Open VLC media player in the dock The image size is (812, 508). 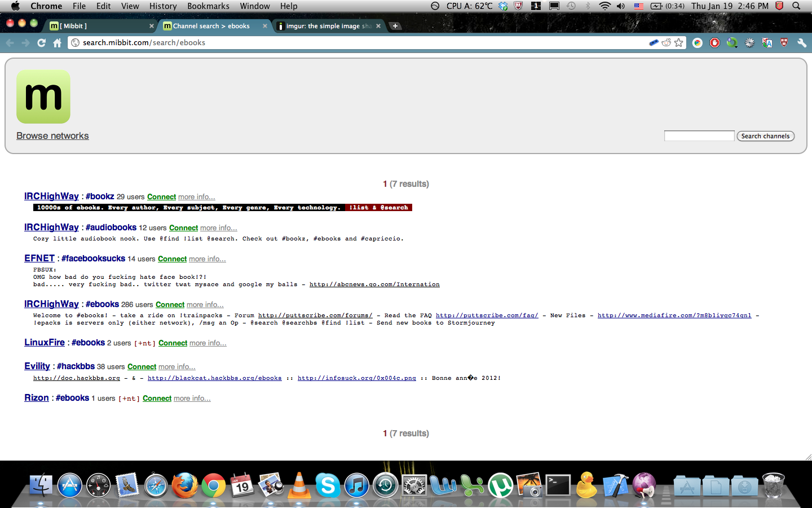point(299,485)
